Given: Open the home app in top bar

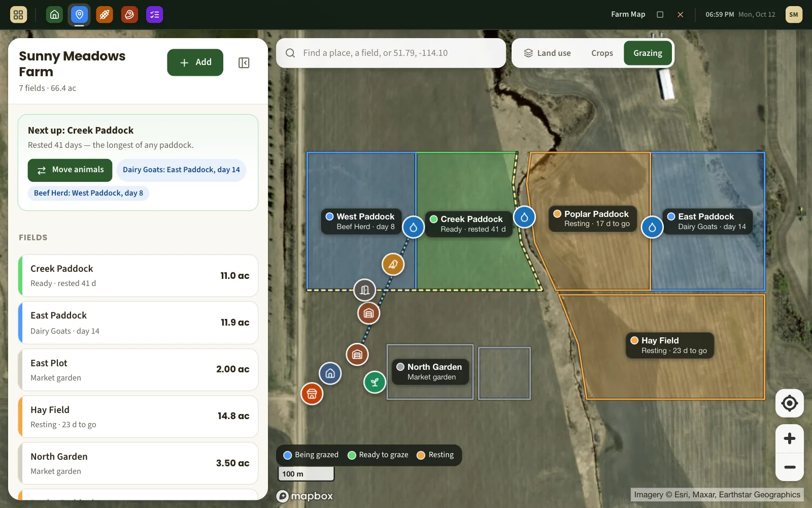Looking at the screenshot, I should [x=54, y=15].
